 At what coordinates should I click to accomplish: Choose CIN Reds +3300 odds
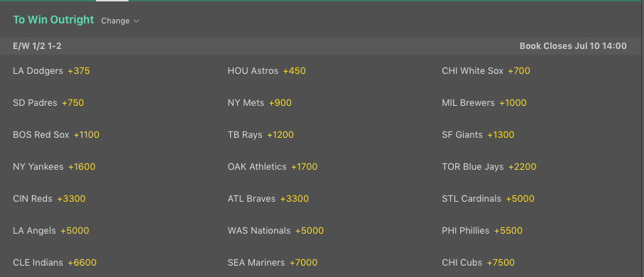pos(49,198)
